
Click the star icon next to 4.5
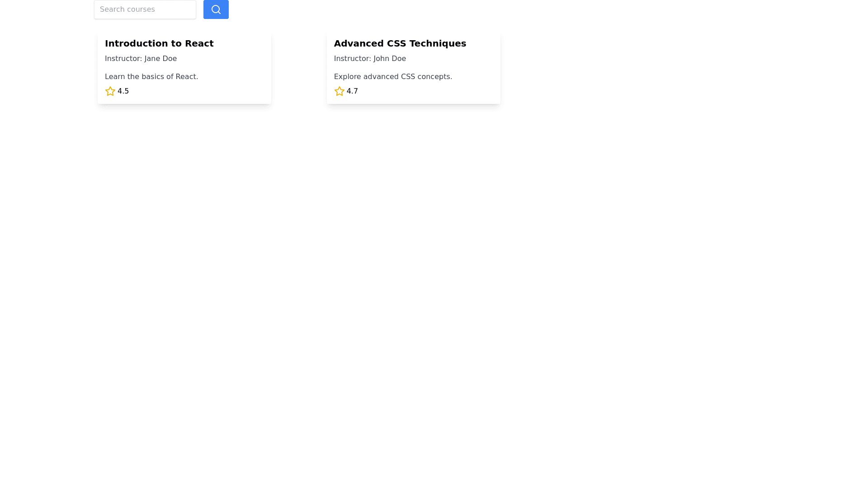110,91
